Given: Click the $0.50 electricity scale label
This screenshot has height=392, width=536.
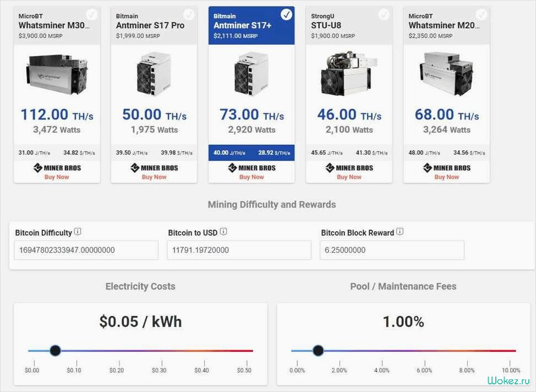Looking at the screenshot, I should pyautogui.click(x=244, y=370).
